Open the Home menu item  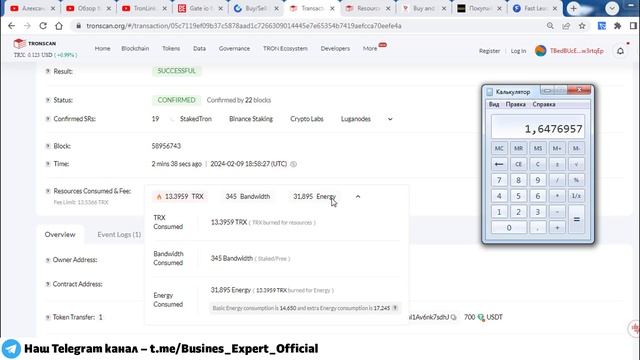click(x=102, y=48)
